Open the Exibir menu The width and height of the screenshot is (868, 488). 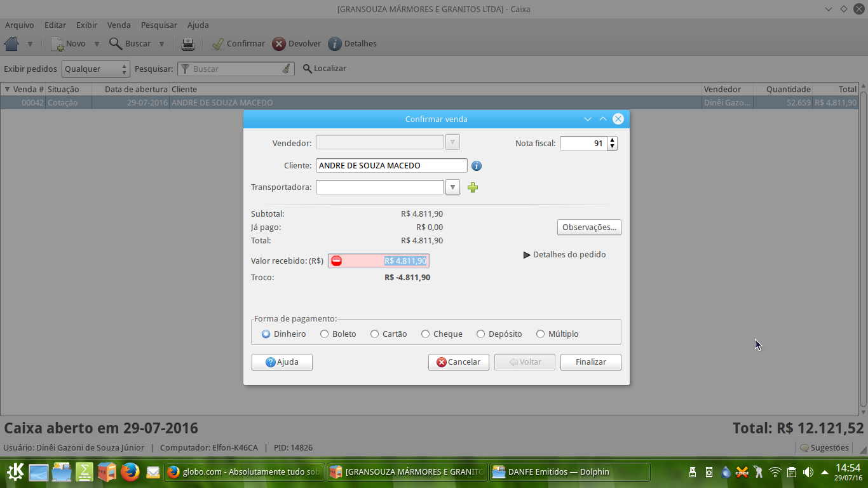[x=86, y=25]
